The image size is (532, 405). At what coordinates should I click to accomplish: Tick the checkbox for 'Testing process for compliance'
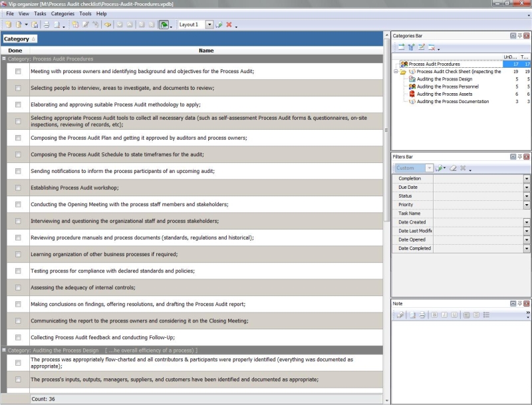(x=18, y=271)
